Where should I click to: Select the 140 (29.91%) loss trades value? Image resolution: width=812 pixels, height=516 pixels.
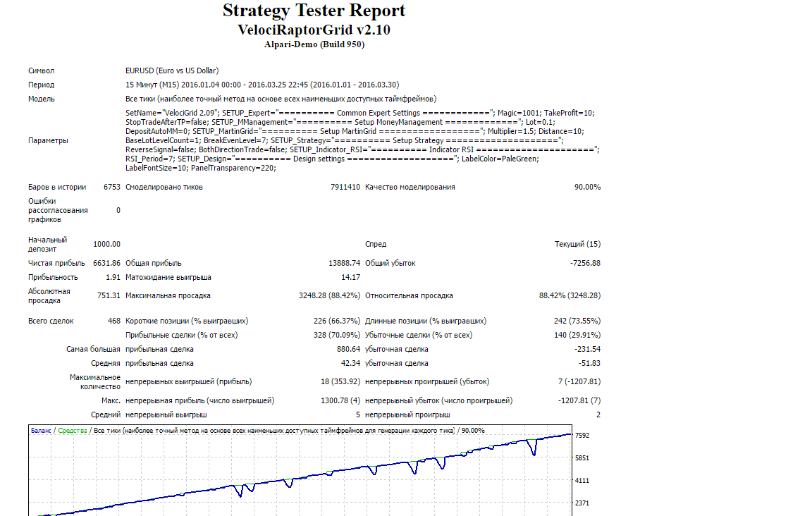(x=577, y=336)
